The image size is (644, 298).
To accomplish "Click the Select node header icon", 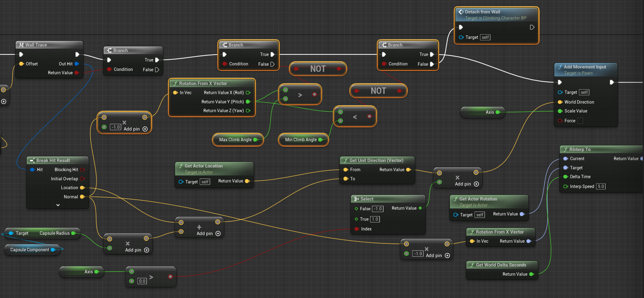I will (356, 199).
